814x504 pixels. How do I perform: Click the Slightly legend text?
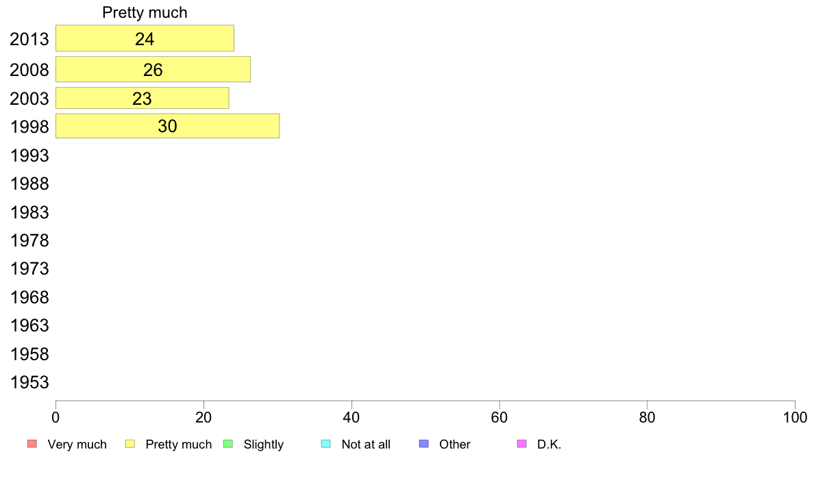click(x=264, y=444)
